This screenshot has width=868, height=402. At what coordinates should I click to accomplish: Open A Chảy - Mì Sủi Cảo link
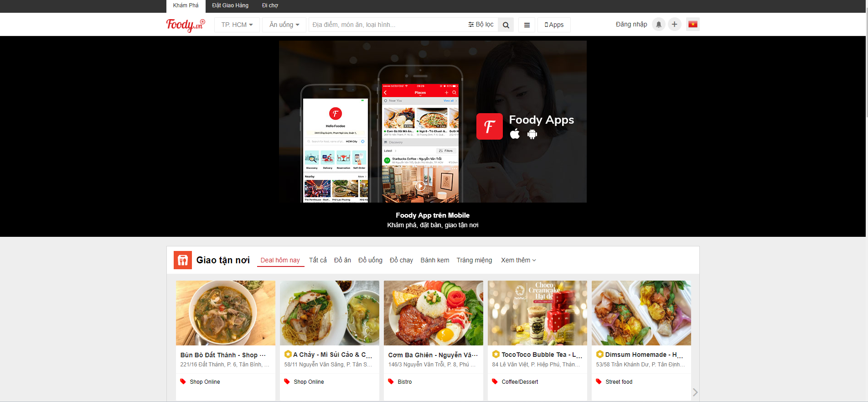[x=332, y=355]
